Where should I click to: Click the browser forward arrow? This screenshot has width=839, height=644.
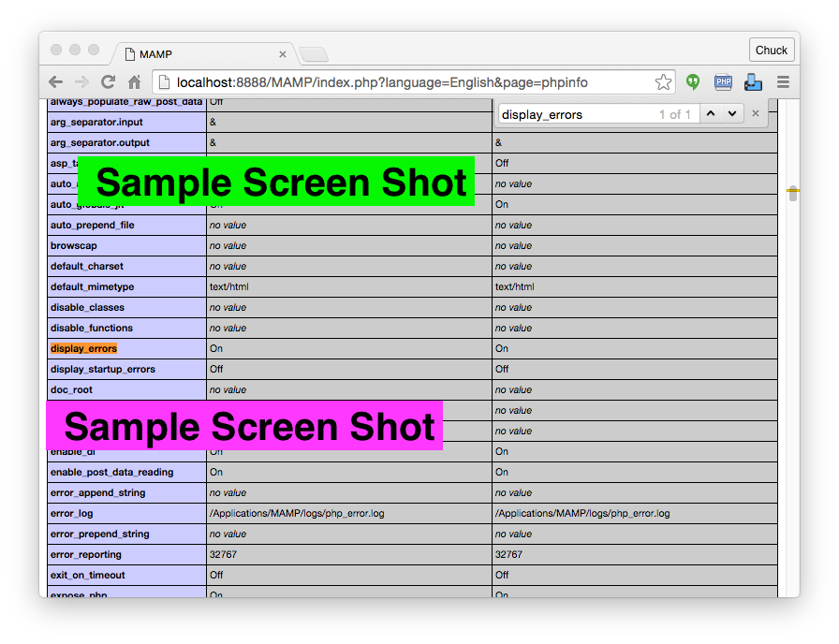81,82
